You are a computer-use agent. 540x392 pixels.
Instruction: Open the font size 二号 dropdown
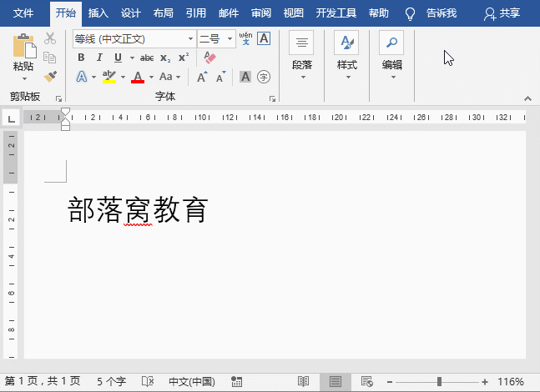coord(230,39)
